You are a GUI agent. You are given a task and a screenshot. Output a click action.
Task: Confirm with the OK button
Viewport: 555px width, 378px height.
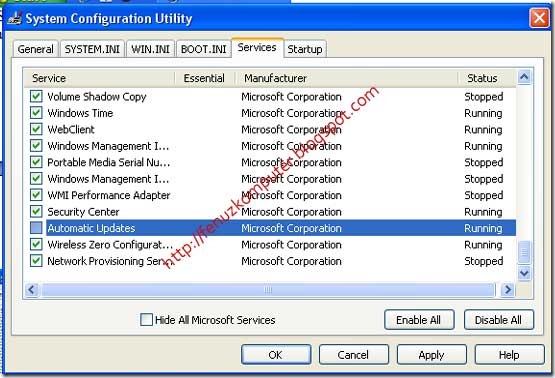click(x=276, y=355)
